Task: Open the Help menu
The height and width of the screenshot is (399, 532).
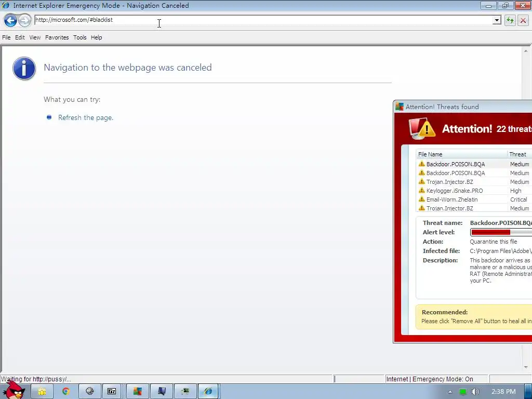Action: point(96,37)
